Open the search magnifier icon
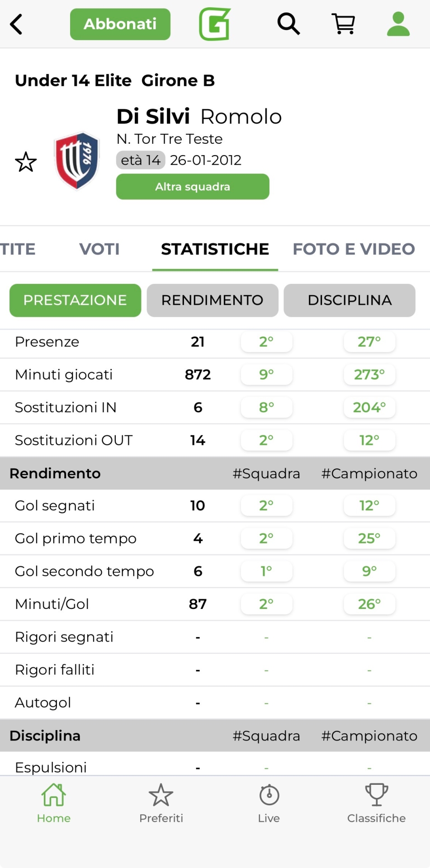Image resolution: width=430 pixels, height=868 pixels. (x=288, y=24)
